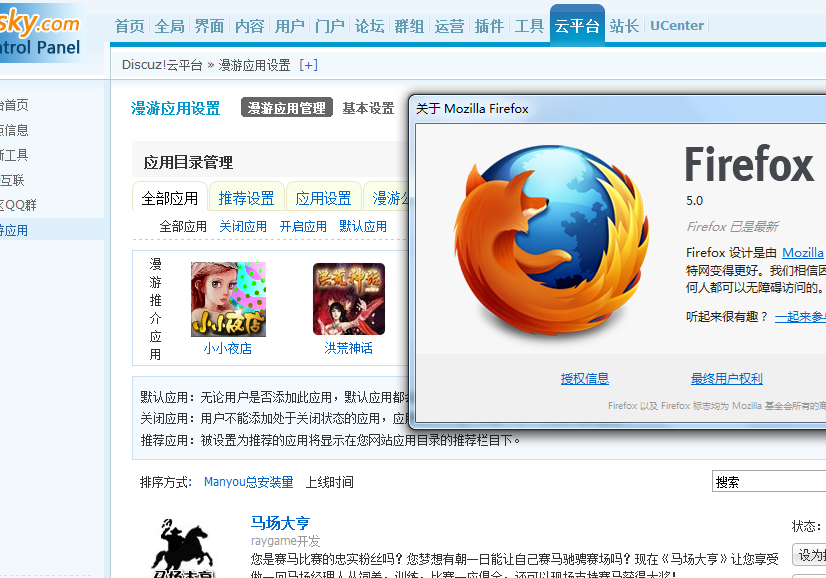Select highlighted 应用 item in left sidebar
The height and width of the screenshot is (578, 826).
point(52,230)
